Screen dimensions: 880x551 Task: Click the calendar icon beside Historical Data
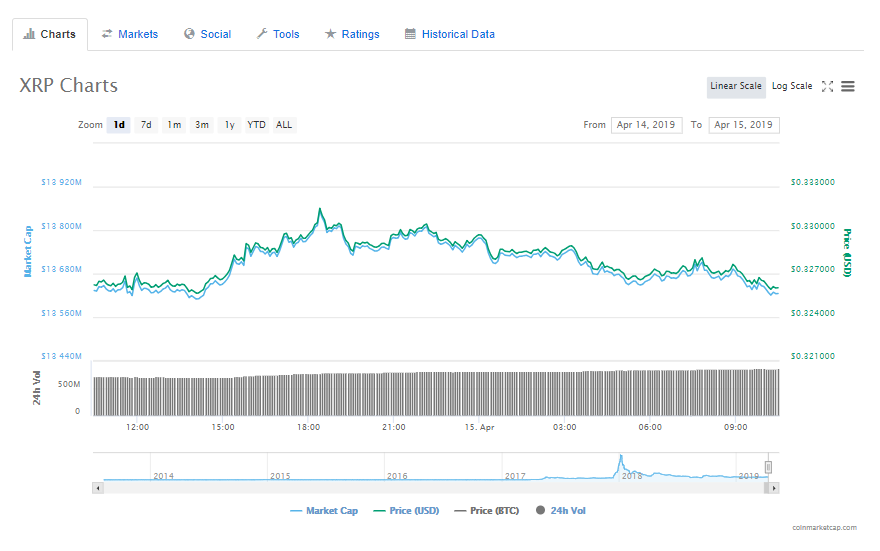pyautogui.click(x=410, y=34)
